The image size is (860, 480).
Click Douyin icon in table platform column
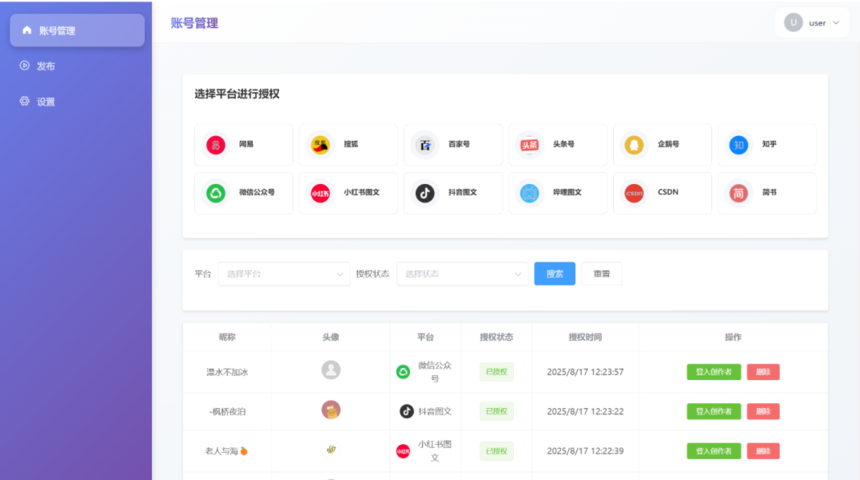tap(406, 411)
